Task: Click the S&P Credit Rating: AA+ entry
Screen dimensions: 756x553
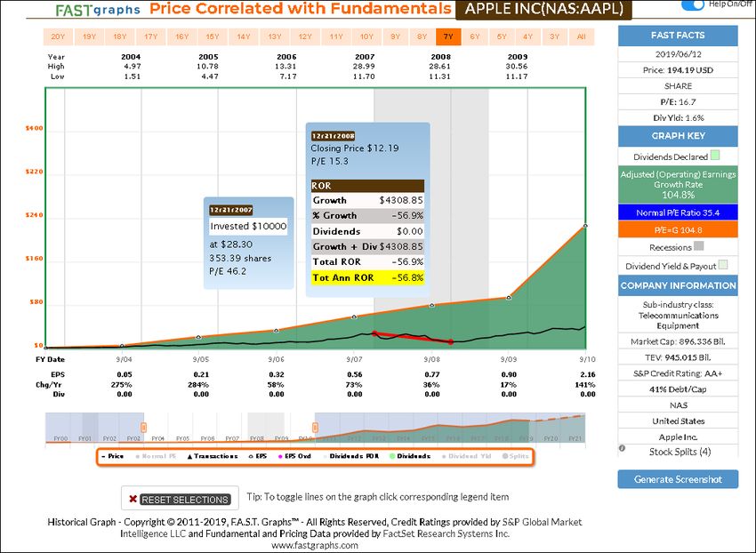Action: (x=678, y=373)
